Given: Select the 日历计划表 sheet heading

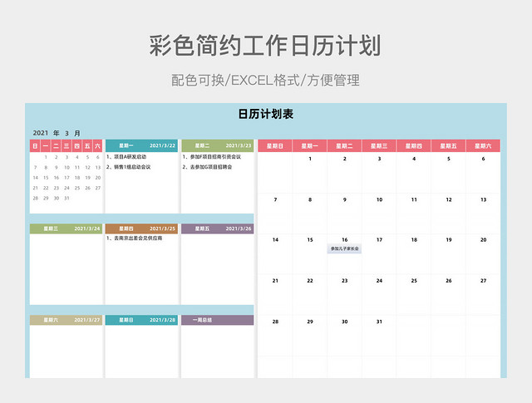Looking at the screenshot, I should 266,114.
